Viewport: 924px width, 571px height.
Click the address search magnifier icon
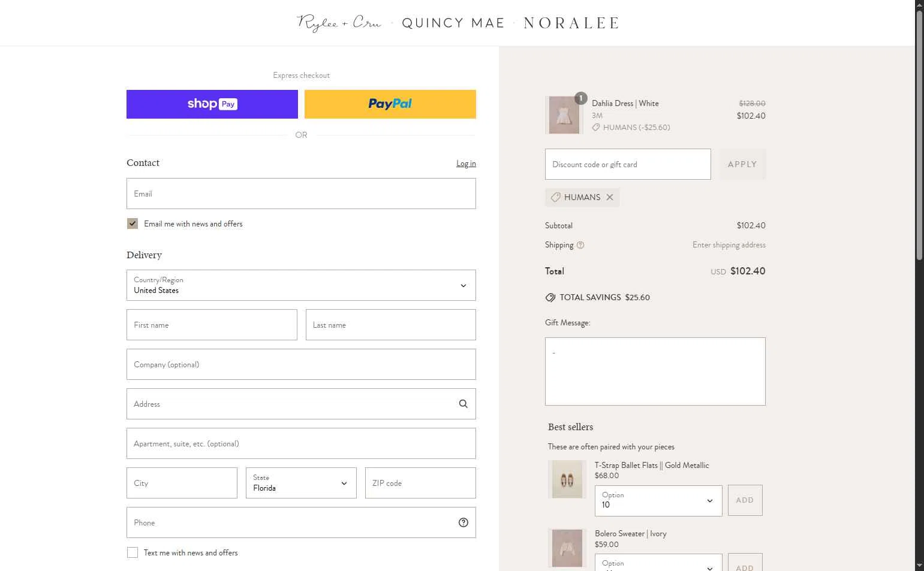463,404
